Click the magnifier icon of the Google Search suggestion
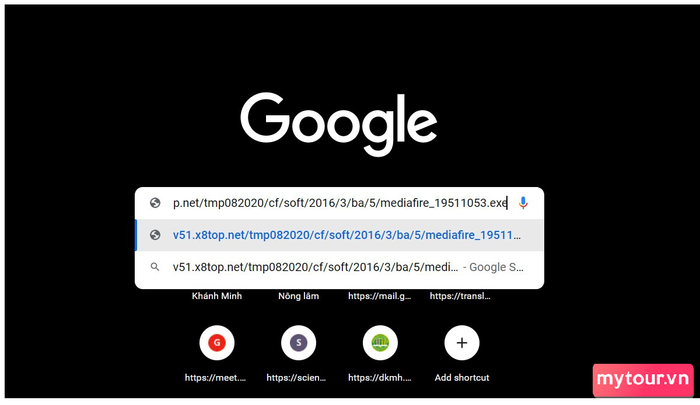The height and width of the screenshot is (405, 700). pos(155,267)
